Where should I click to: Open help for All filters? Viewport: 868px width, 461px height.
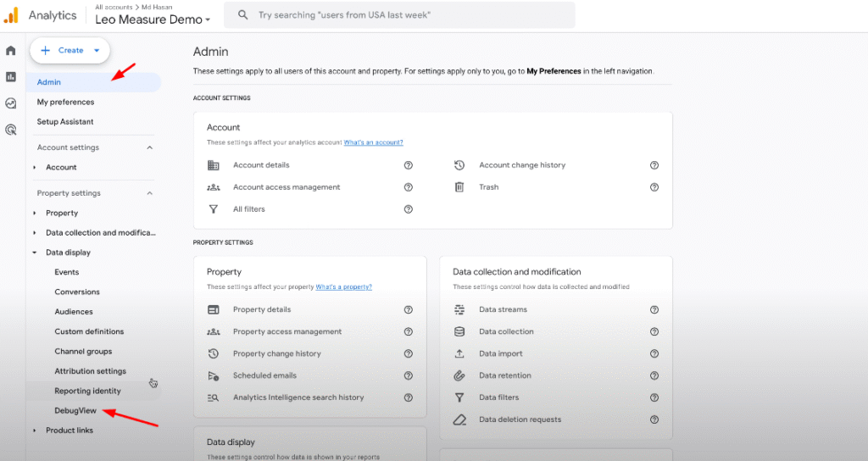pos(408,209)
